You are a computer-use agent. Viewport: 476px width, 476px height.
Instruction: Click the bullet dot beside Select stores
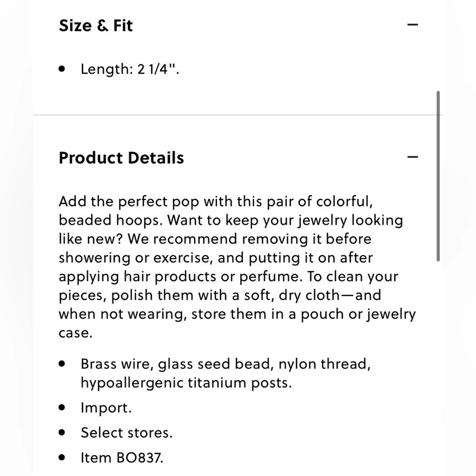coord(62,433)
